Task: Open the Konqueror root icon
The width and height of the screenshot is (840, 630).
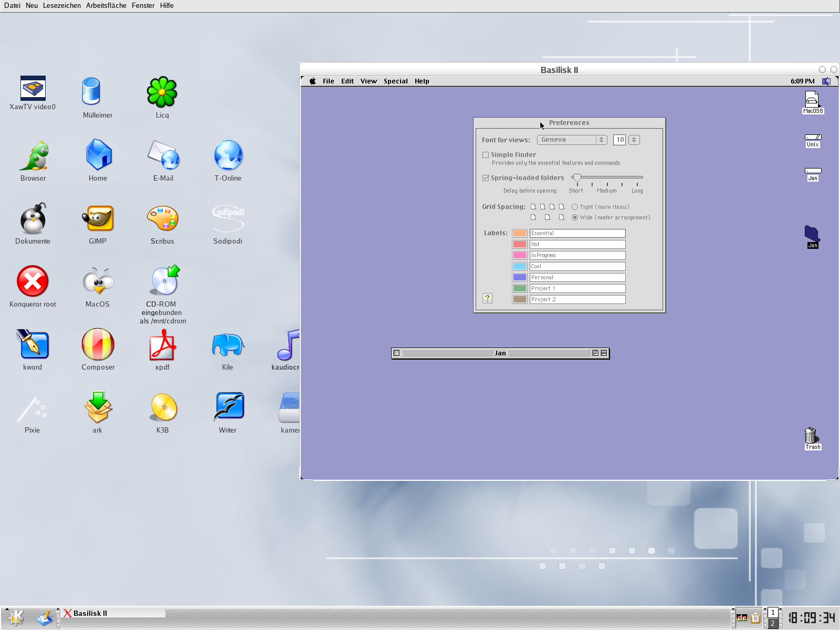Action: point(33,281)
